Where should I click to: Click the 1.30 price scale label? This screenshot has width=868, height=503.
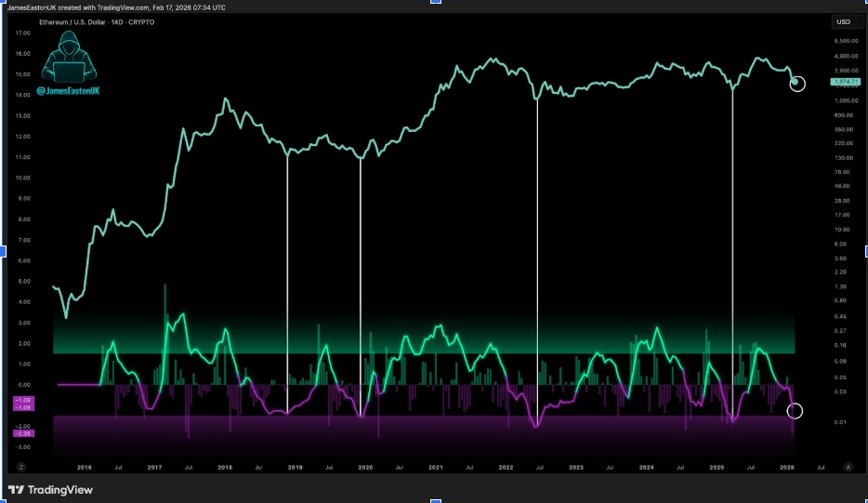tap(840, 286)
